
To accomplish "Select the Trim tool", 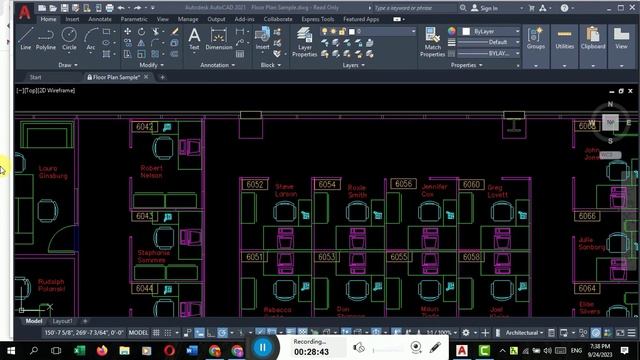I will [x=156, y=31].
